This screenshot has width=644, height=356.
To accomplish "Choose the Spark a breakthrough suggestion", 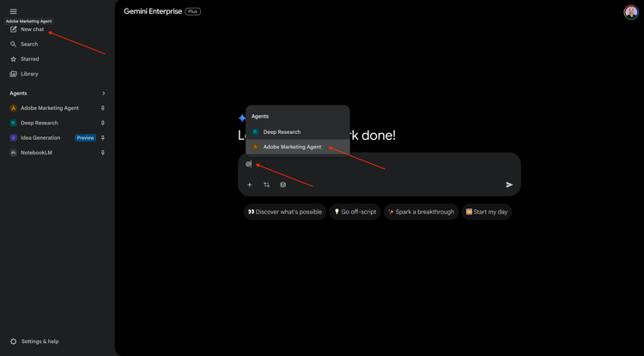I will click(421, 212).
